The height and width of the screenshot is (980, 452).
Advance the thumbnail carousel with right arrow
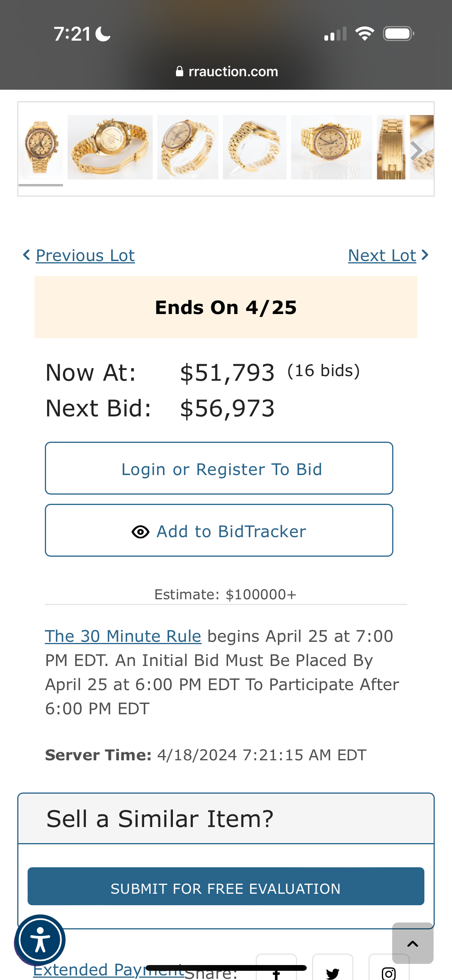(416, 150)
